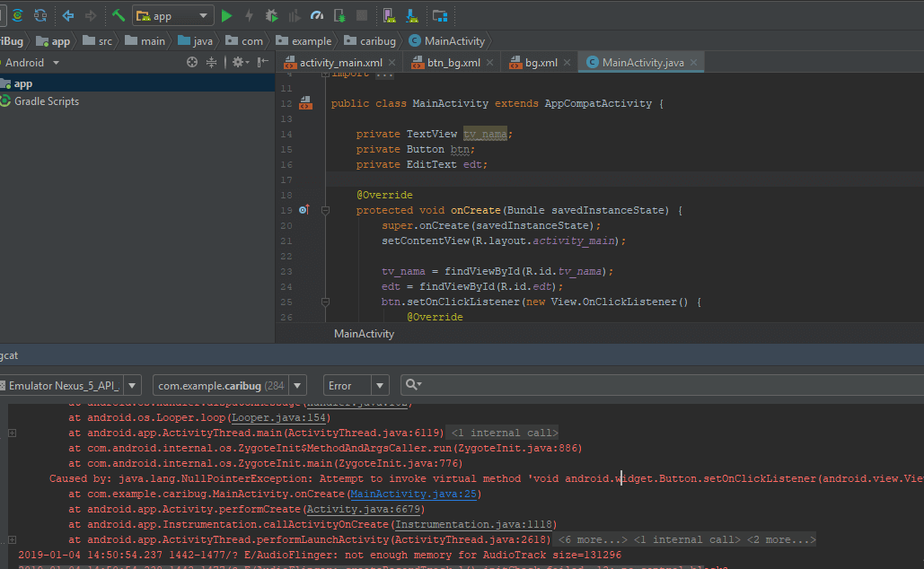Viewport: 924px width, 569px height.
Task: Click the java breadcrumb folder
Action: pos(195,40)
